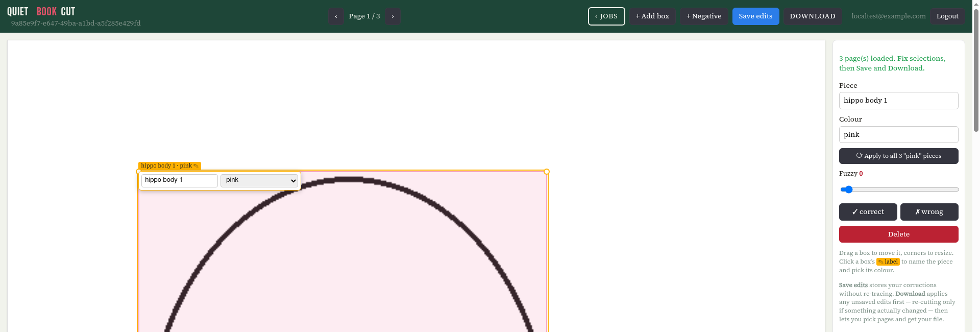Go to the next page arrow
Image resolution: width=980 pixels, height=332 pixels.
click(393, 16)
